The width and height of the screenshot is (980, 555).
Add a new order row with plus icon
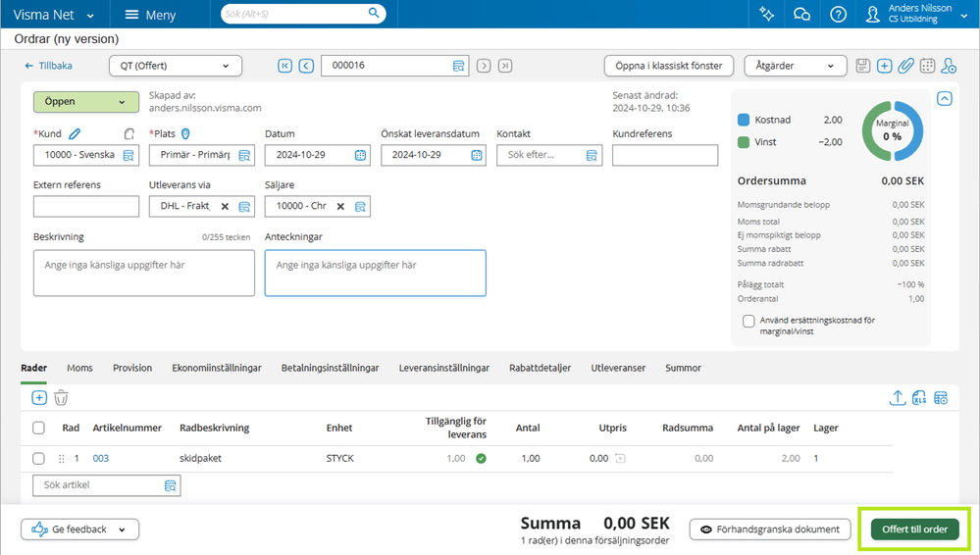click(39, 397)
